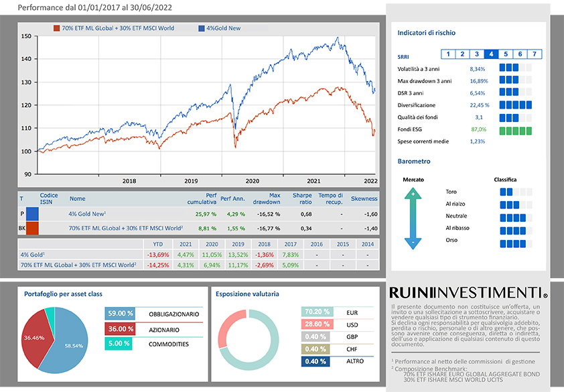This screenshot has width=564, height=392.
Task: Click the 8,34% volatility value
Action: [x=478, y=69]
